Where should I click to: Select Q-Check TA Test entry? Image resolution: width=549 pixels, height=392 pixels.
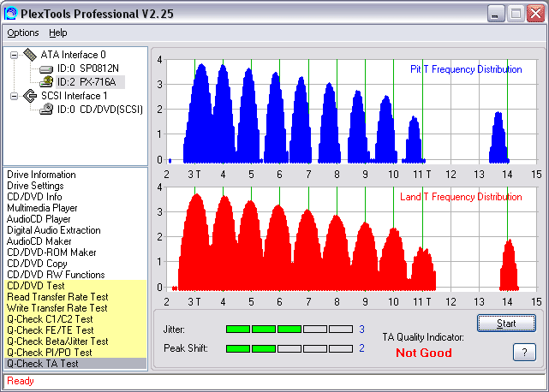tap(75, 364)
